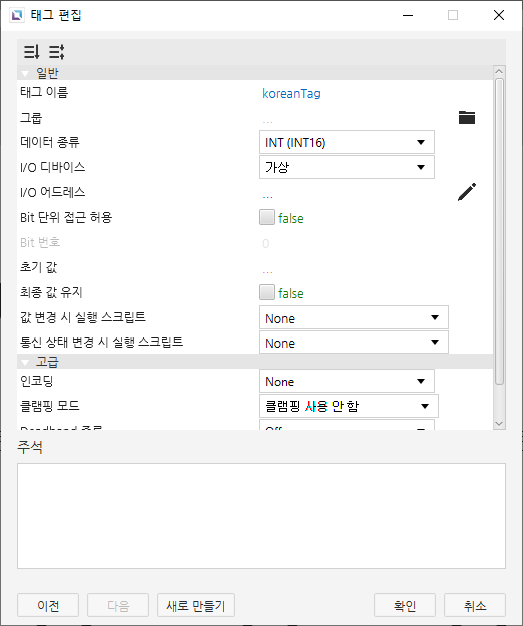Click the koreanTag tag name field
523x626 pixels.
291,93
